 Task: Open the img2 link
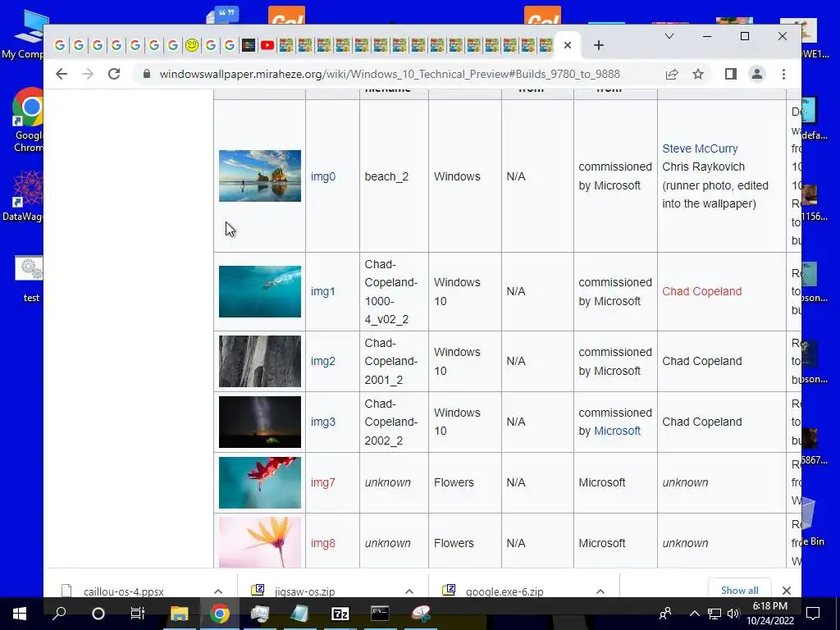(x=323, y=361)
